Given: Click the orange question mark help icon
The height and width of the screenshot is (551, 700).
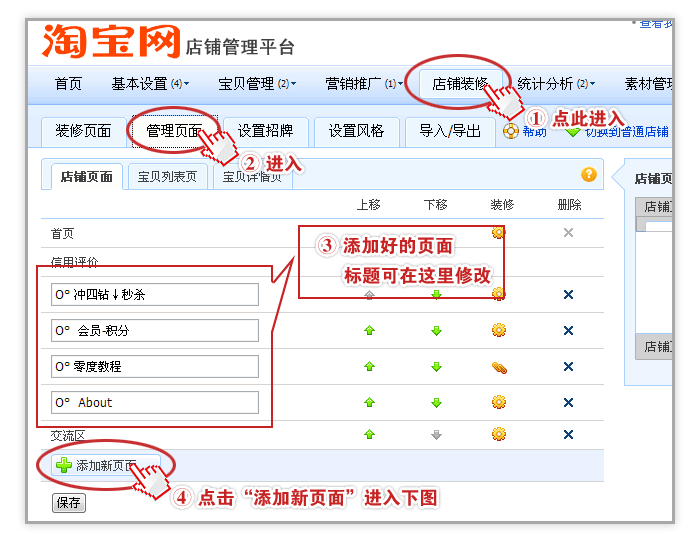Looking at the screenshot, I should [589, 175].
